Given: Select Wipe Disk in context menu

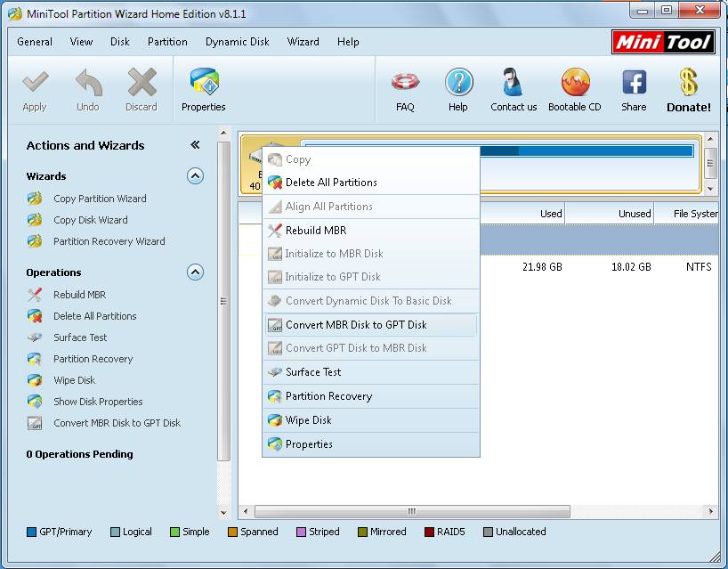Looking at the screenshot, I should point(371,420).
